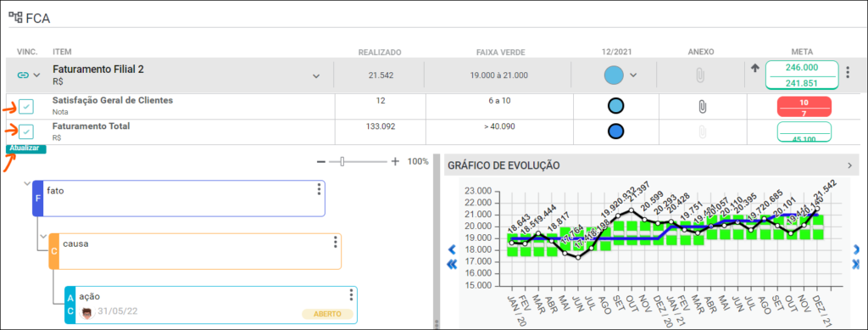Image resolution: width=868 pixels, height=330 pixels.
Task: Click the plus zoom-in button
Action: coord(395,162)
